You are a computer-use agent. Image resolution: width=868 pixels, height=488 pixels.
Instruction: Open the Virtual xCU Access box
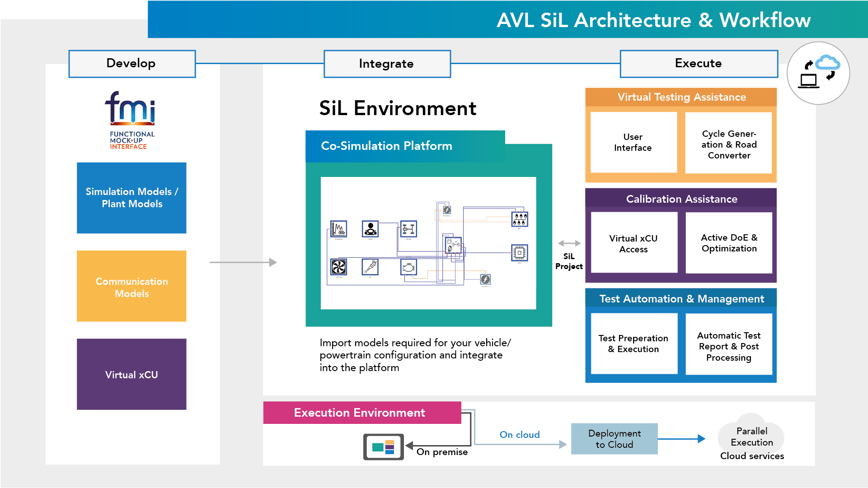click(x=633, y=243)
